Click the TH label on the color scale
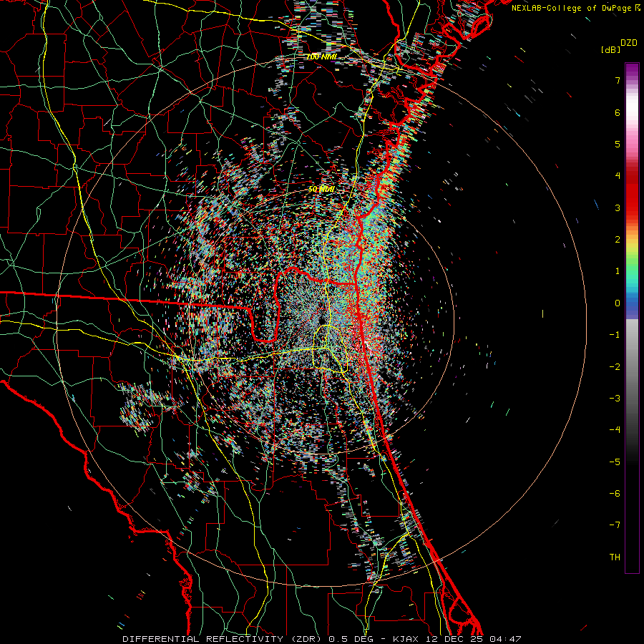The image size is (644, 644). tap(615, 557)
